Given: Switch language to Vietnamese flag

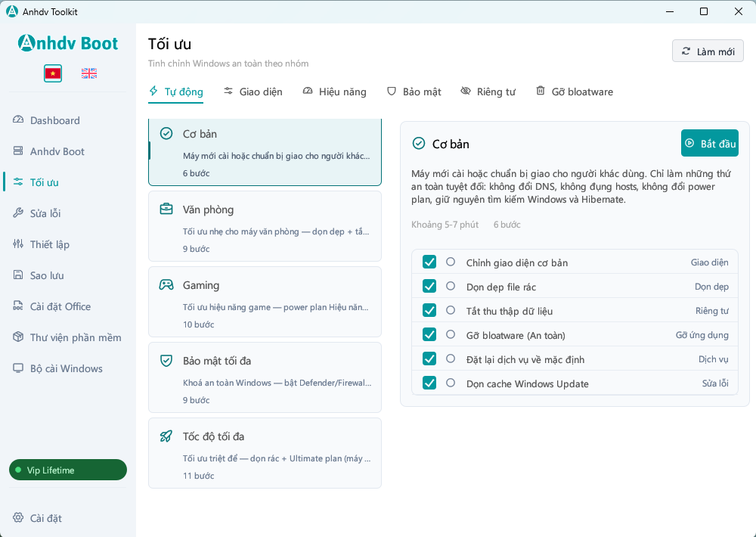Looking at the screenshot, I should [53, 73].
